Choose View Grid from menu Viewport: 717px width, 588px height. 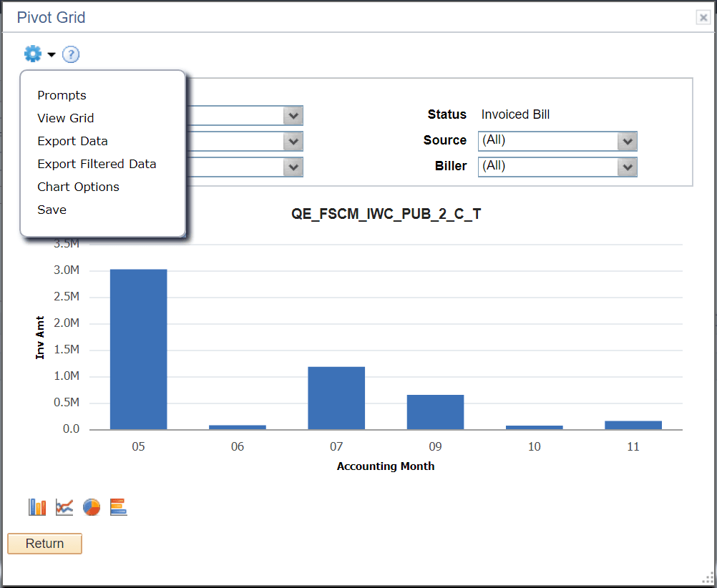(x=65, y=118)
